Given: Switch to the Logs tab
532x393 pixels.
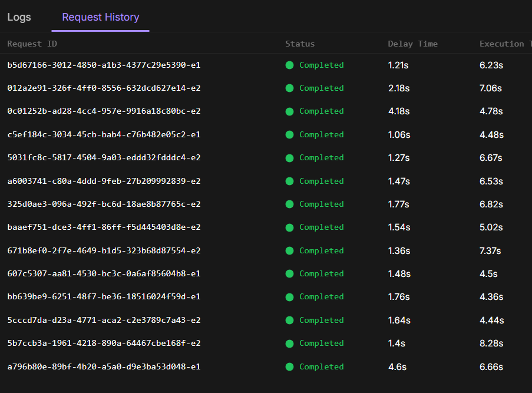Looking at the screenshot, I should click(x=19, y=17).
